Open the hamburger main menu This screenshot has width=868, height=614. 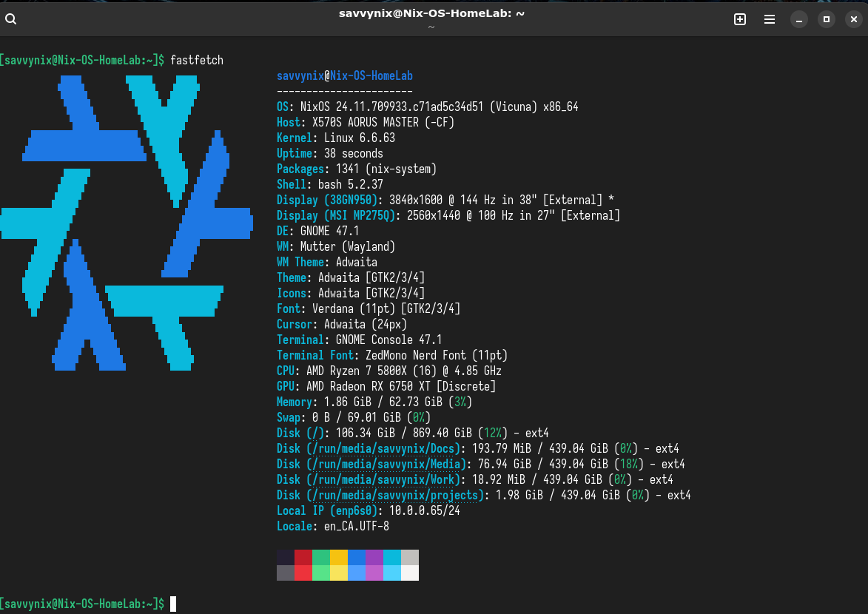coord(770,19)
